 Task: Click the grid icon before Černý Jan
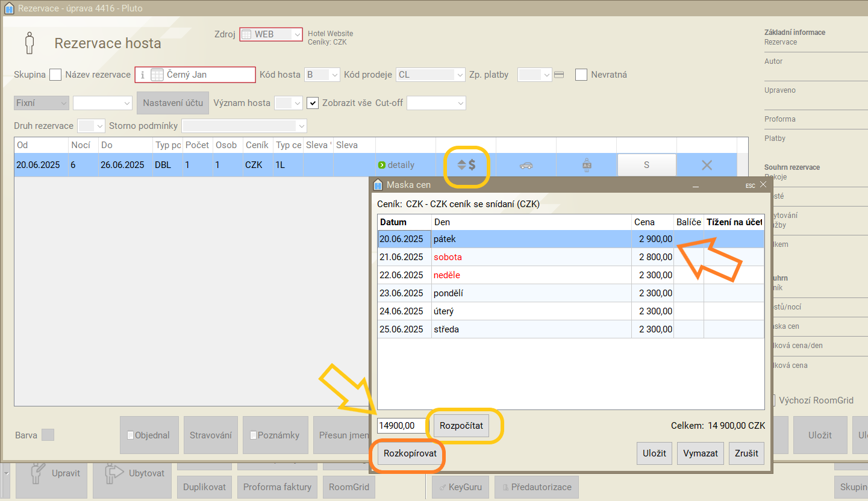point(157,75)
